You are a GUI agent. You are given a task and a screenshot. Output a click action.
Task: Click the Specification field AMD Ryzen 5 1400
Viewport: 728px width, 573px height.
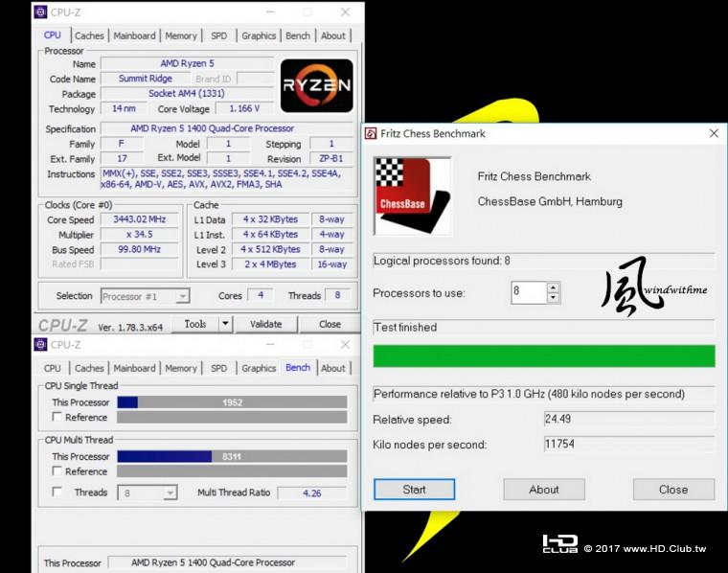227,128
